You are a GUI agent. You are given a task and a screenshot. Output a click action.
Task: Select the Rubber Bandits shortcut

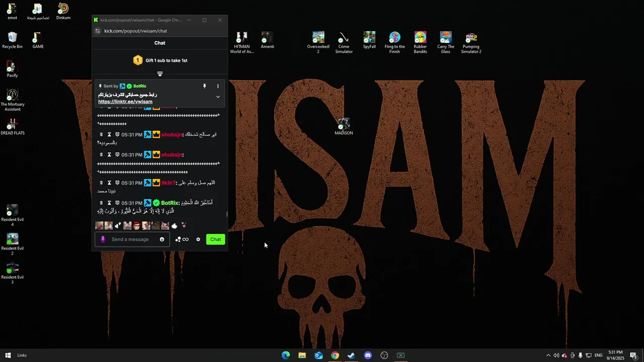pyautogui.click(x=420, y=43)
